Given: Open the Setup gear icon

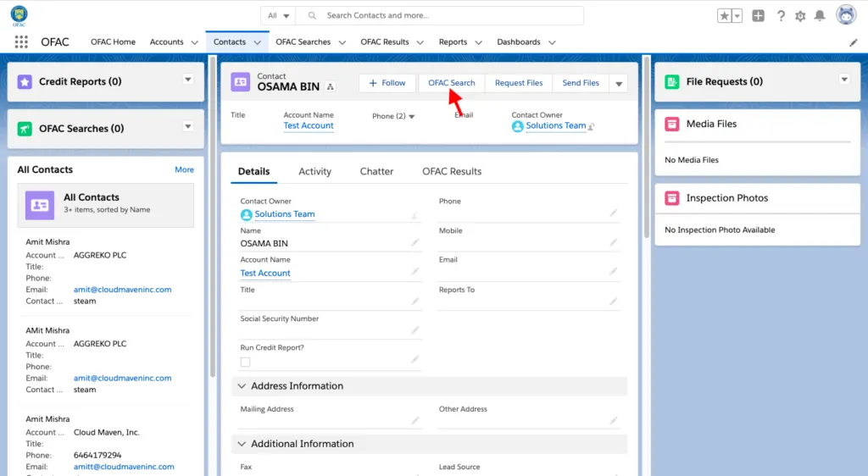Looking at the screenshot, I should tap(800, 16).
